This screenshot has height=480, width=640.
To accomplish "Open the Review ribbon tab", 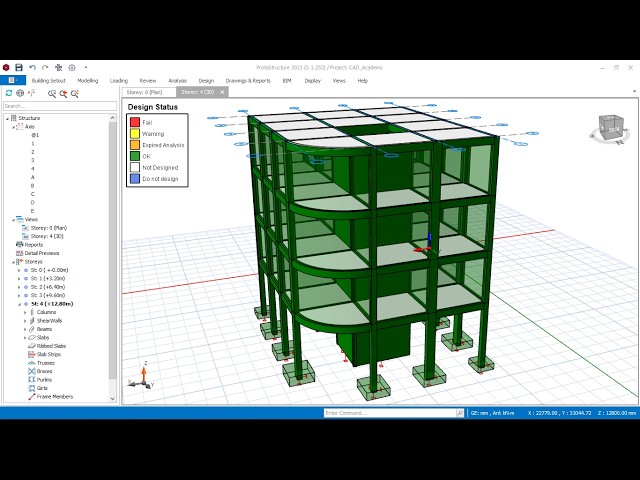I will (x=148, y=81).
